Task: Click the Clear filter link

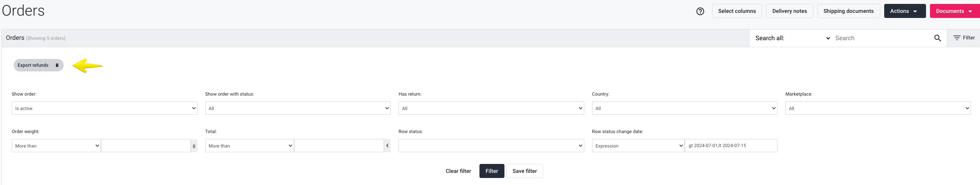Action: 458,171
